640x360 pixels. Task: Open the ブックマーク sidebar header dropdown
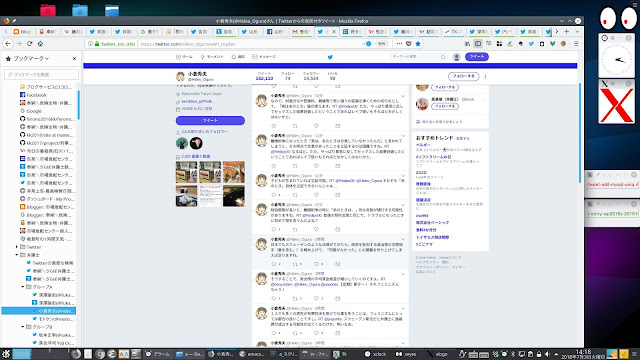(31, 59)
